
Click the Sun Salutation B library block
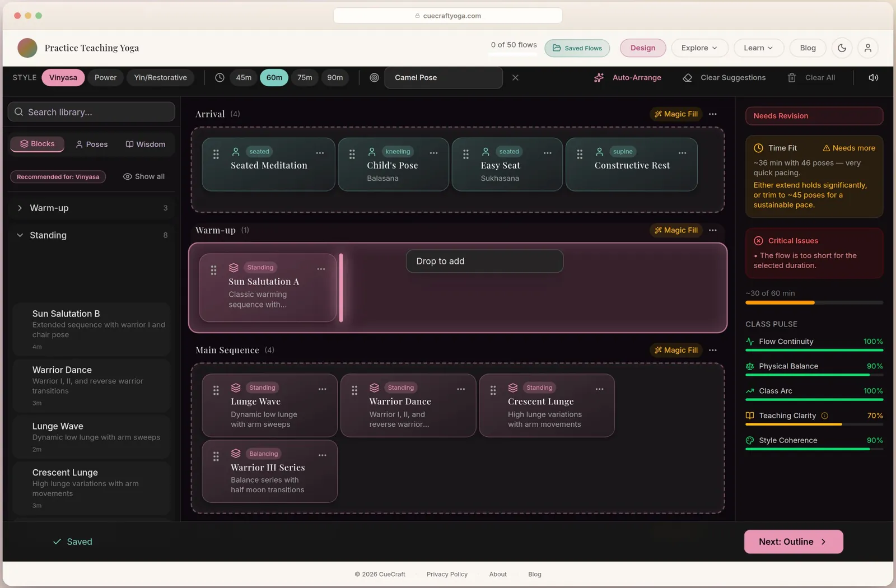click(91, 329)
